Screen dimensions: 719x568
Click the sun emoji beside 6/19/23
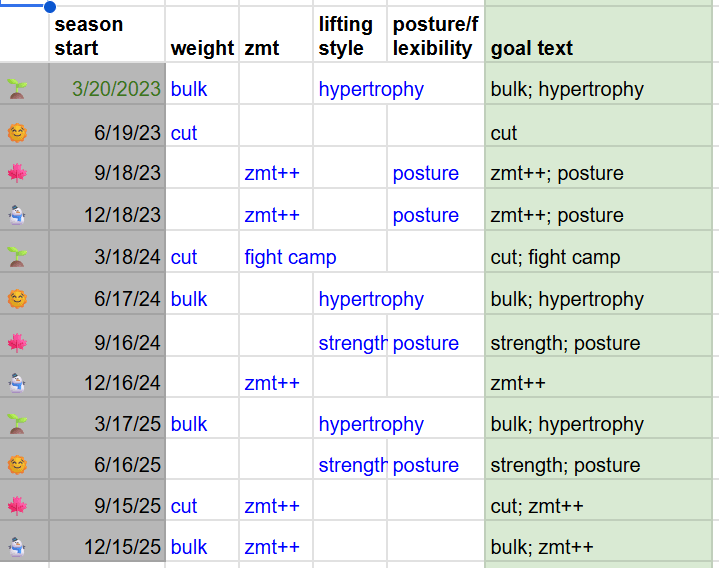[x=17, y=133]
